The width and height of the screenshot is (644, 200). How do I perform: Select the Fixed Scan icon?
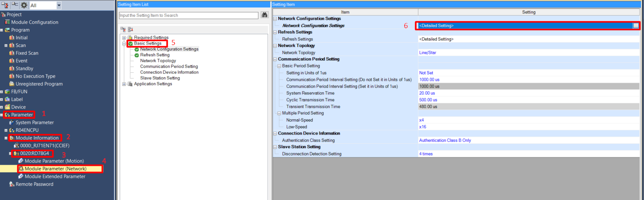[x=12, y=53]
